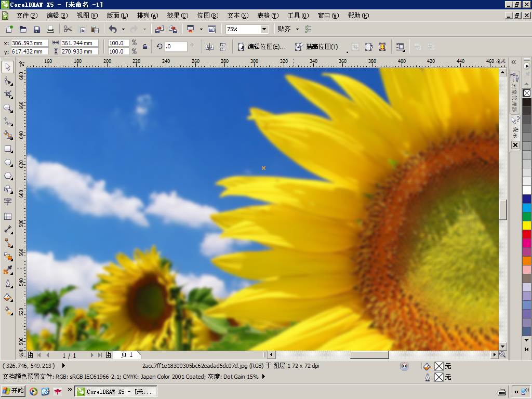Screen dimensions: 532x399
Task: Select the Freehand drawing tool
Action: (x=8, y=122)
